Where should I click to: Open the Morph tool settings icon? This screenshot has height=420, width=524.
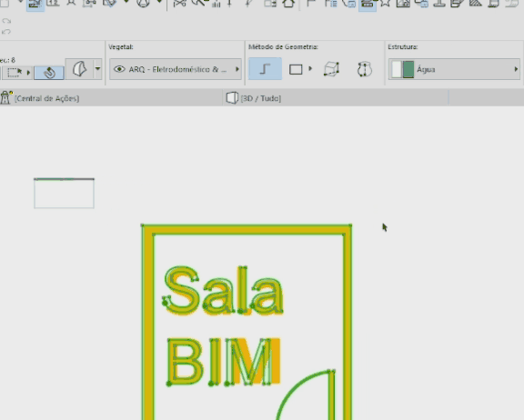click(79, 69)
